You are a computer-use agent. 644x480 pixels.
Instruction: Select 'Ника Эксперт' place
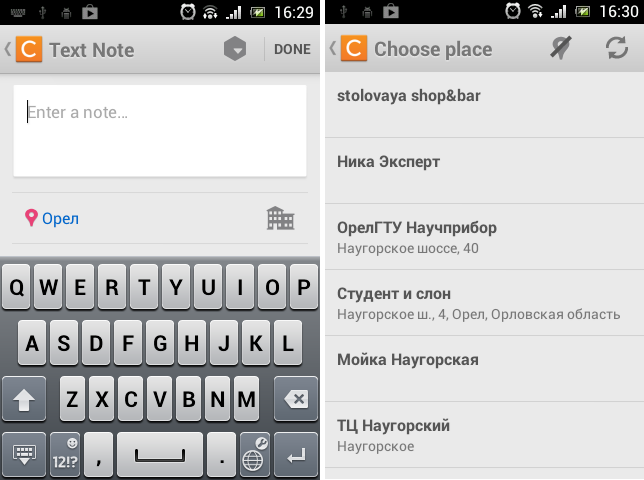coord(485,171)
